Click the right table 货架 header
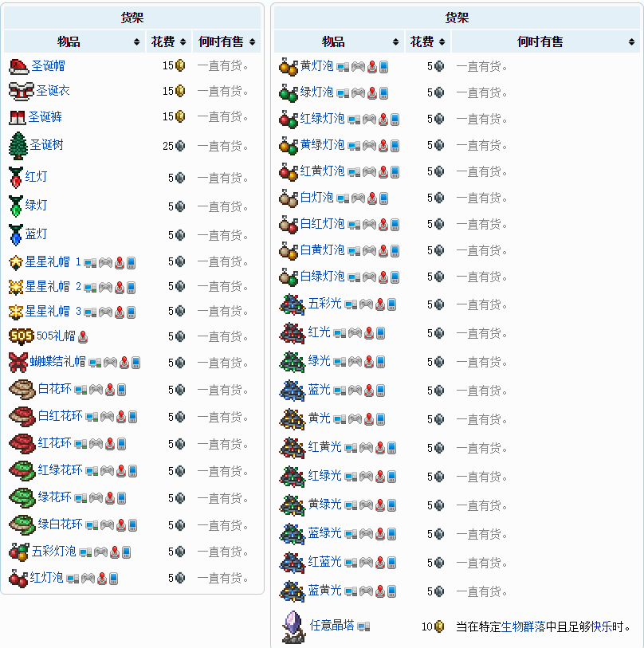Viewport: 644px width, 648px height. coord(457,18)
